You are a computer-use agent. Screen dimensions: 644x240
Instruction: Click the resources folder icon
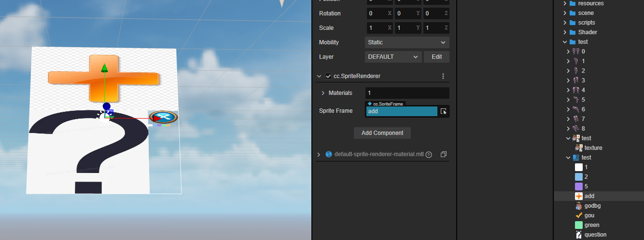coord(573,3)
